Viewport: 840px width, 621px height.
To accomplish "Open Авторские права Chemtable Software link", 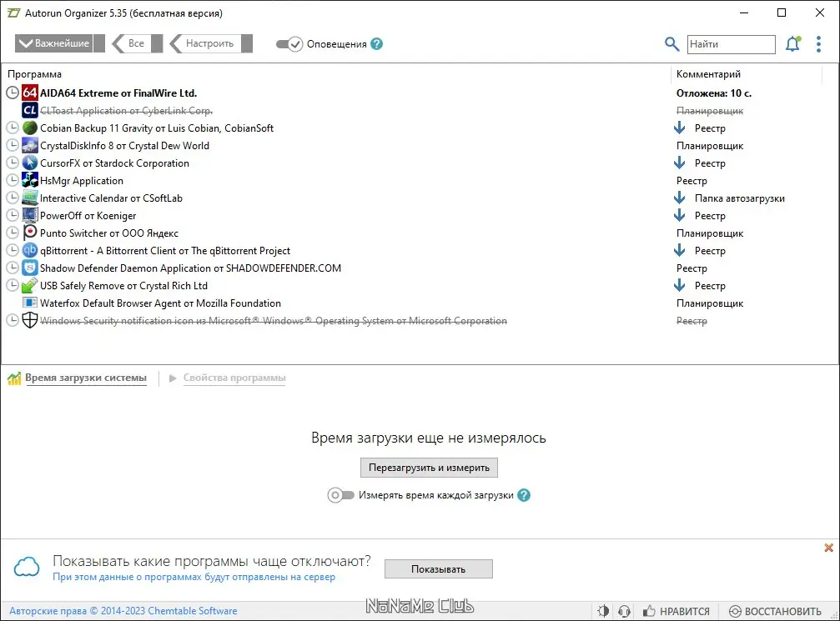I will pyautogui.click(x=123, y=611).
